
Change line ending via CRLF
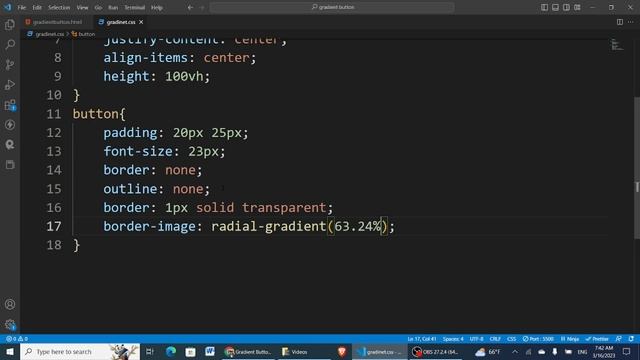pyautogui.click(x=495, y=339)
